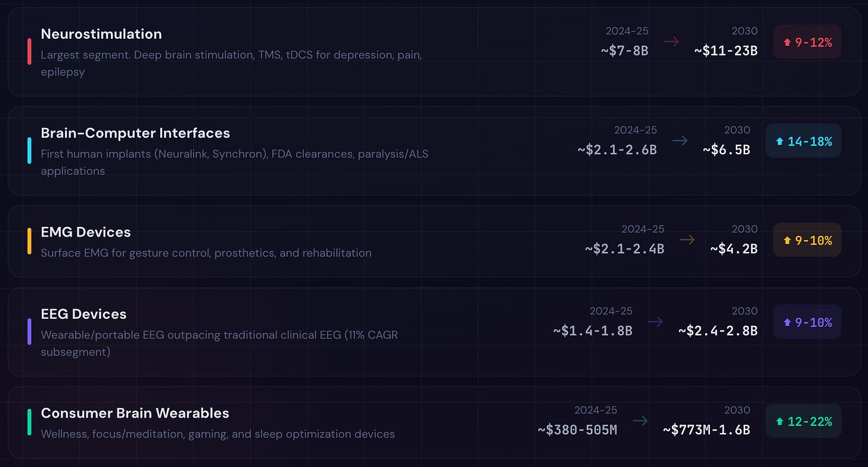Select the Consumer Brain Wearables 12-22% growth badge
868x467 pixels.
(803, 421)
